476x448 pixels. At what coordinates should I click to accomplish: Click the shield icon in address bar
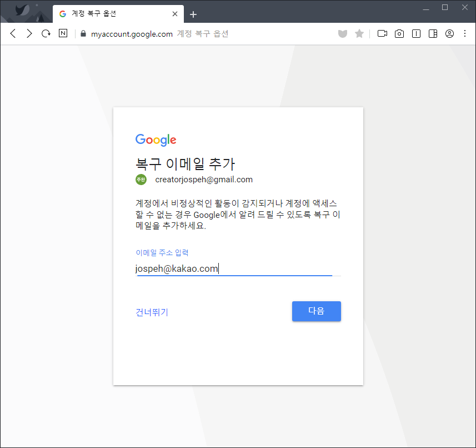click(343, 33)
